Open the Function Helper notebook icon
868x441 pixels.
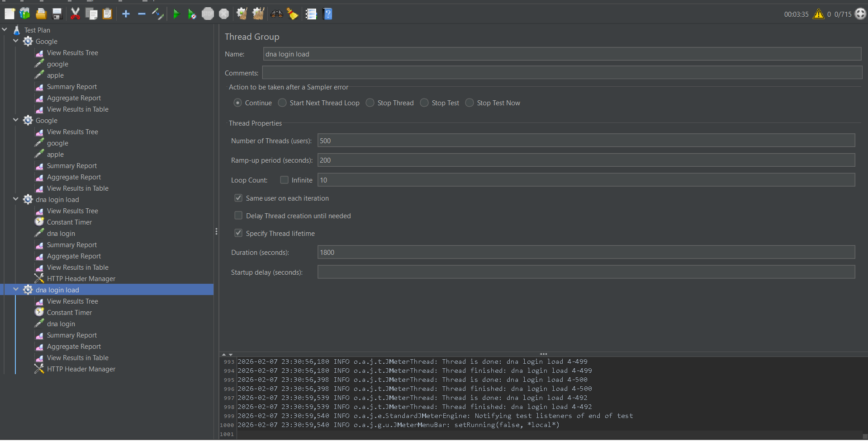pyautogui.click(x=311, y=14)
